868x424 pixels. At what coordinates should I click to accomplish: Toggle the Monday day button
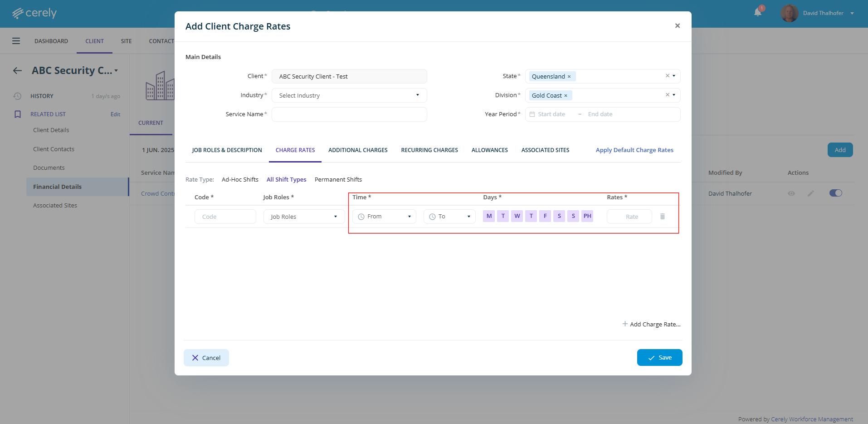point(489,216)
